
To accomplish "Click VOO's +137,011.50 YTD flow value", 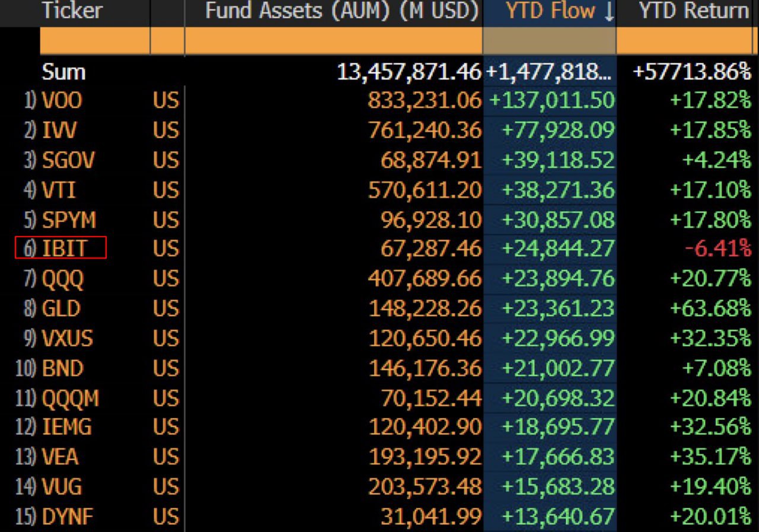I will point(551,101).
